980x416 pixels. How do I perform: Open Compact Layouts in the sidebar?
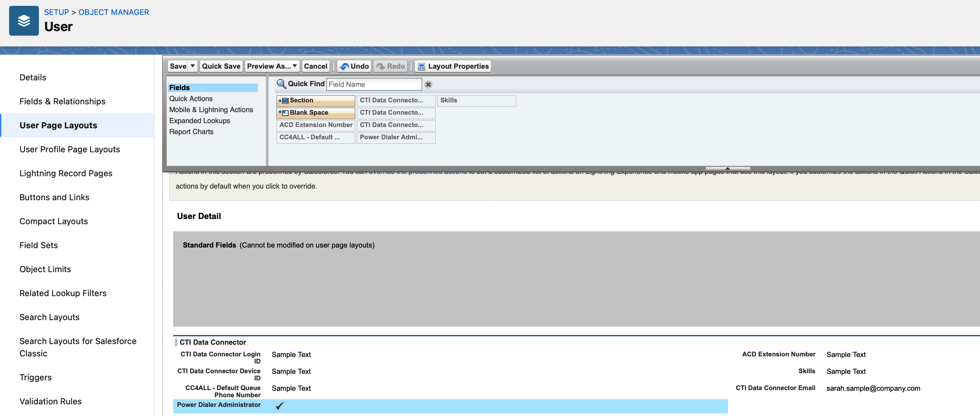(54, 221)
